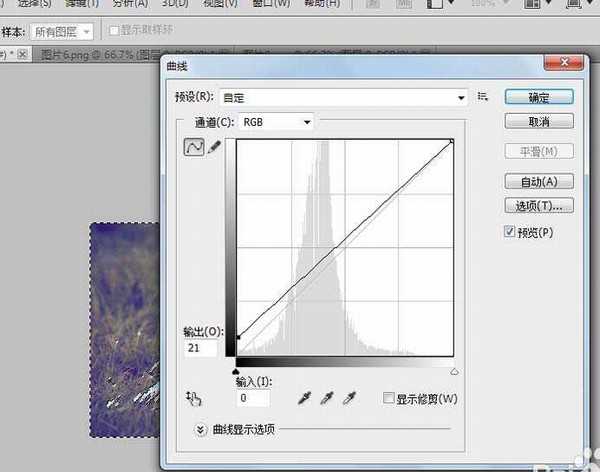The image size is (600, 472).
Task: Click the curve's top-right white endpoint
Action: pyautogui.click(x=452, y=141)
